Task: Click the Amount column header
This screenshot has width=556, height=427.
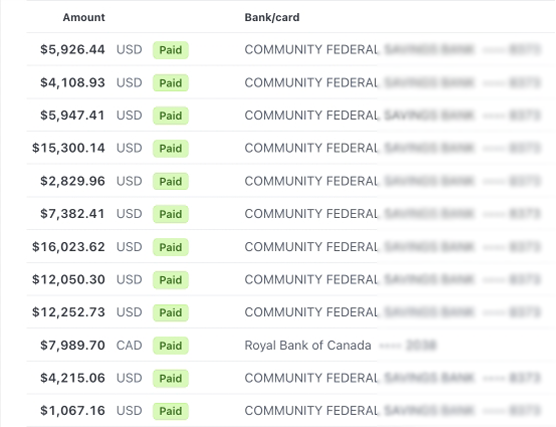Action: [84, 17]
